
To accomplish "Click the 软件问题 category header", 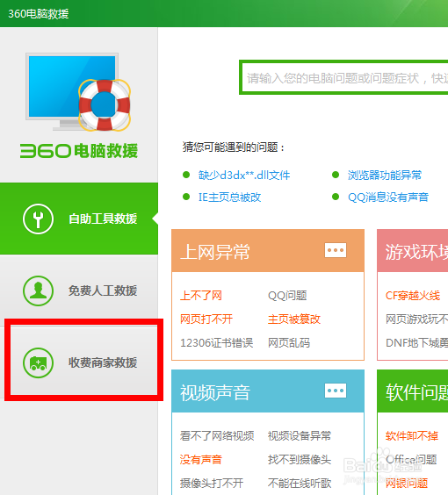I will point(413,391).
